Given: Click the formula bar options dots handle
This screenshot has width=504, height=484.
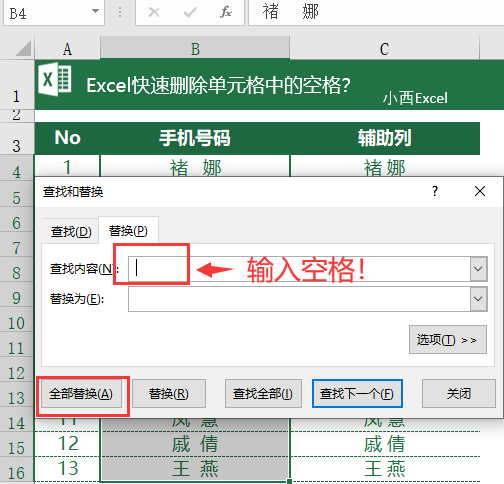Looking at the screenshot, I should pos(120,12).
